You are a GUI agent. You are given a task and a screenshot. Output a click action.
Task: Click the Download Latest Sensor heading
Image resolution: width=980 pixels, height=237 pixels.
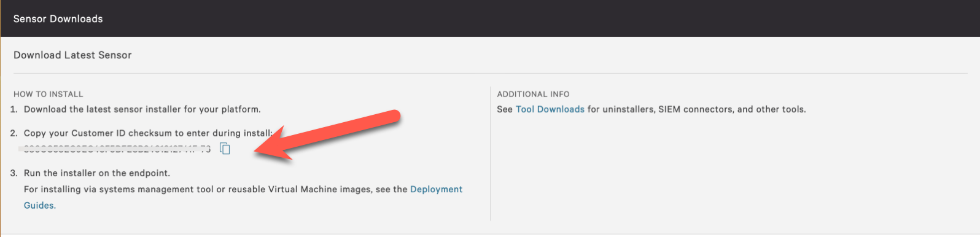[72, 55]
